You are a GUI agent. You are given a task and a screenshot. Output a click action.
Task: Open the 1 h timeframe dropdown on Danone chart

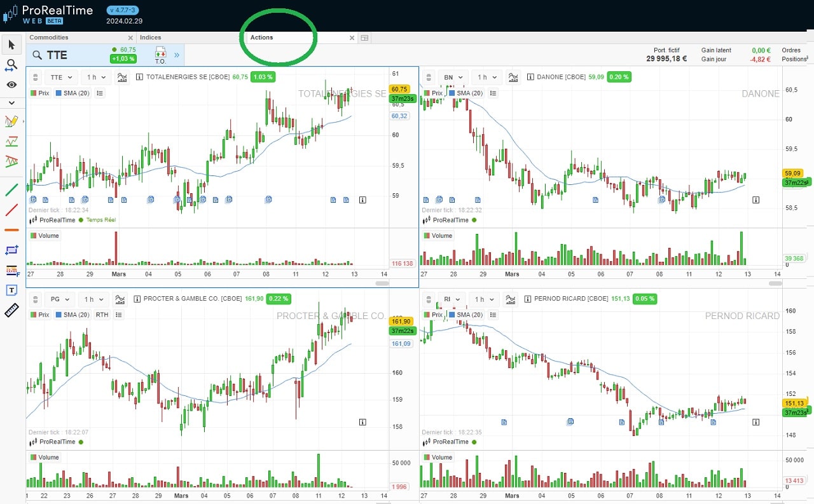coord(487,77)
